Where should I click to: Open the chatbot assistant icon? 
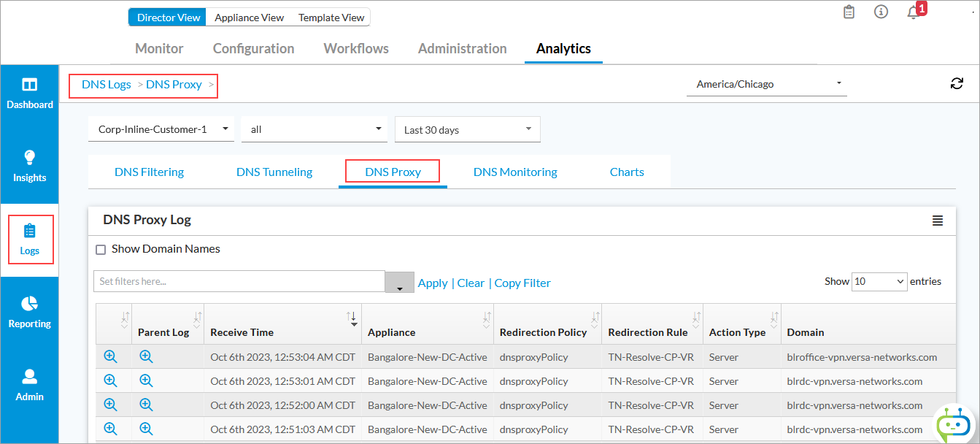954,424
